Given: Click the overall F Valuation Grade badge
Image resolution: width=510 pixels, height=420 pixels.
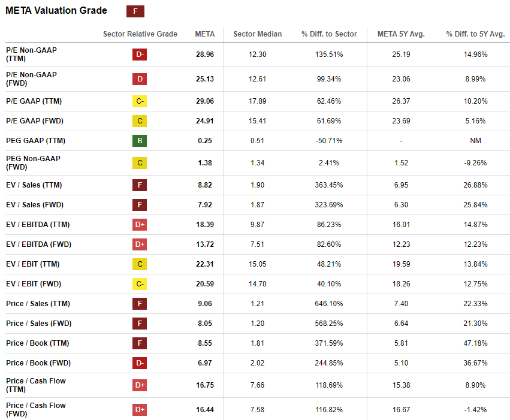Looking at the screenshot, I should [135, 11].
